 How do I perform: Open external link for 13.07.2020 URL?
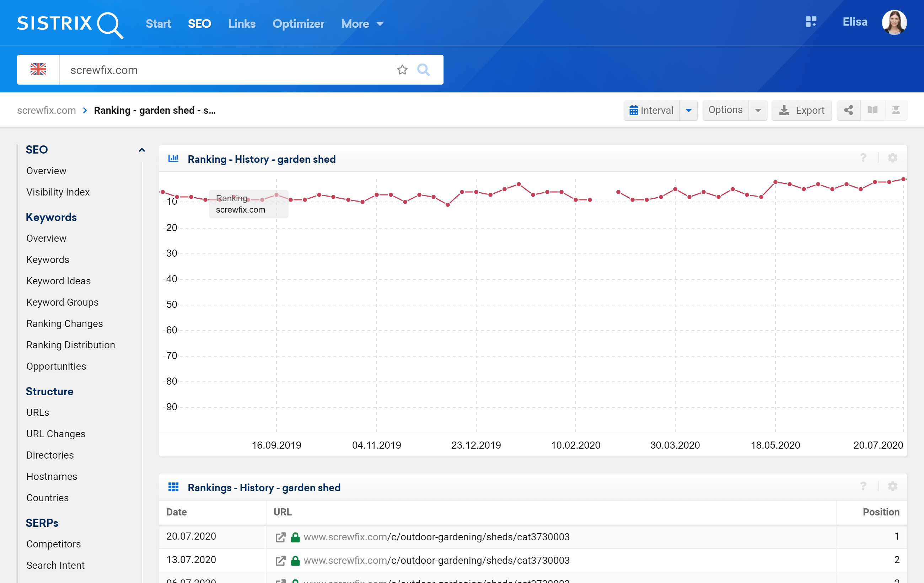coord(280,561)
